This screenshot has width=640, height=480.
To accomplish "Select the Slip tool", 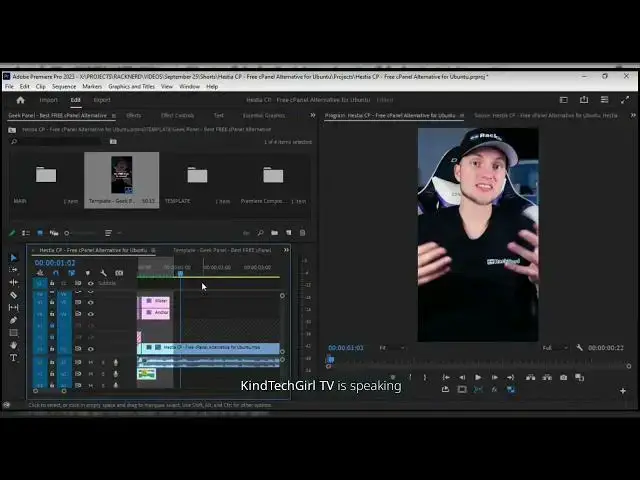I will (x=13, y=307).
